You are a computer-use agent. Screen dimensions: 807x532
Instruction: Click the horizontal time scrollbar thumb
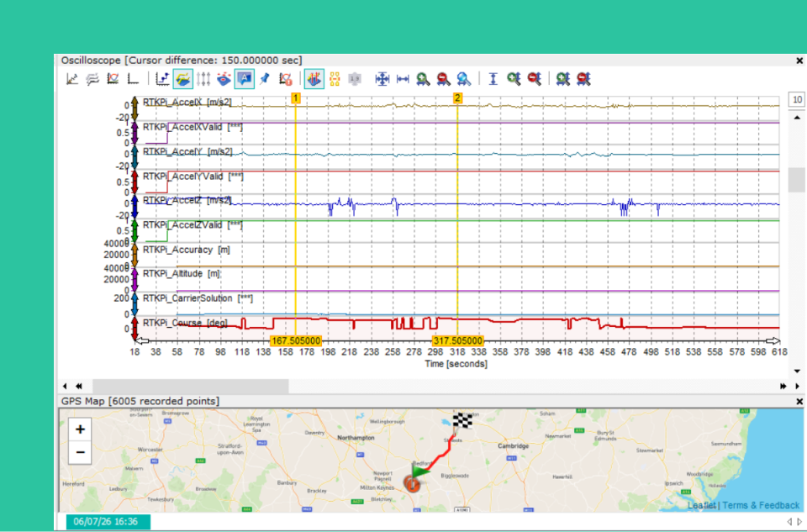[191, 386]
